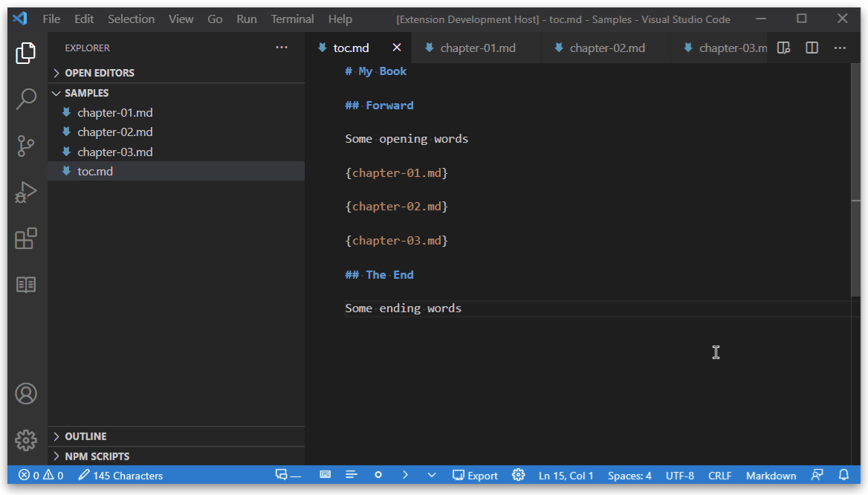This screenshot has width=868, height=495.
Task: Click the comment-dash status bar icon
Action: click(x=288, y=475)
